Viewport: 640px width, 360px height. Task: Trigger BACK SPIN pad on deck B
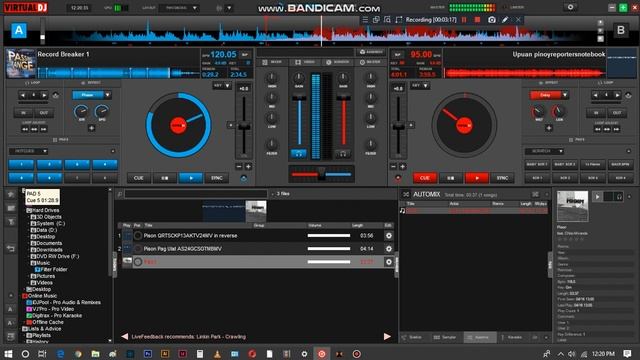click(x=620, y=164)
